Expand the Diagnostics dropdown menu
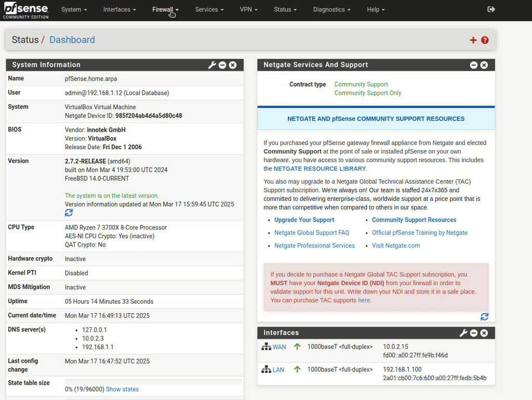This screenshot has width=532, height=400. 331,9
